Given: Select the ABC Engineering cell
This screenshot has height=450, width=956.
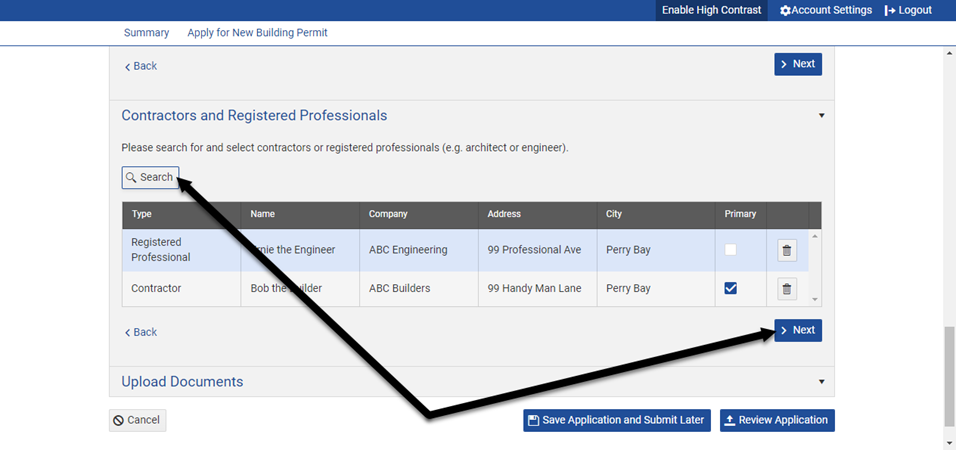Looking at the screenshot, I should (x=419, y=250).
